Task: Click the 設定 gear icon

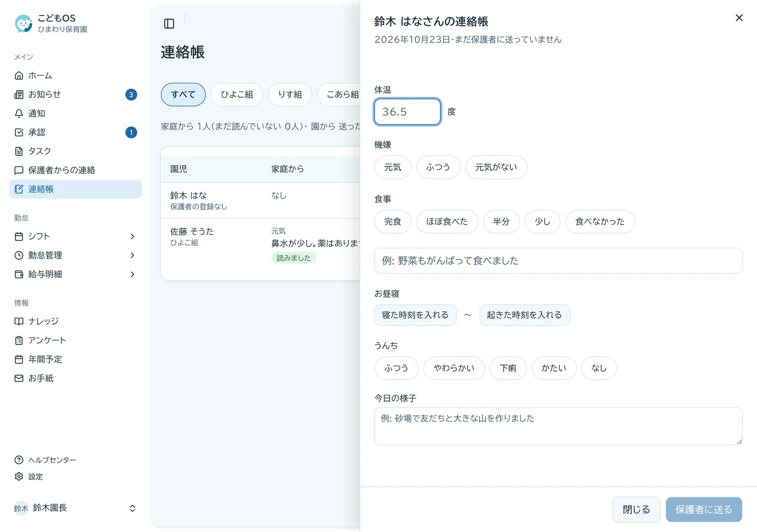Action: tap(19, 477)
